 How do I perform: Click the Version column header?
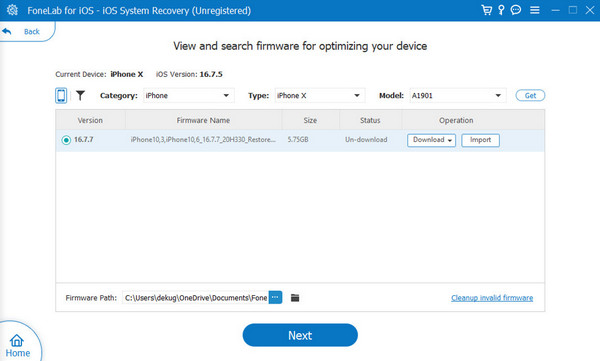pos(90,120)
